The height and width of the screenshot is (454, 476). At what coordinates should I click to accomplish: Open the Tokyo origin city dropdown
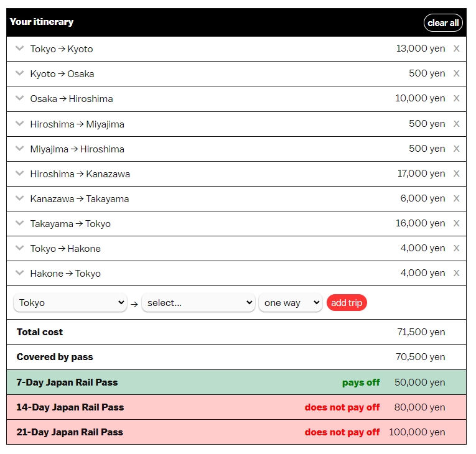point(70,303)
